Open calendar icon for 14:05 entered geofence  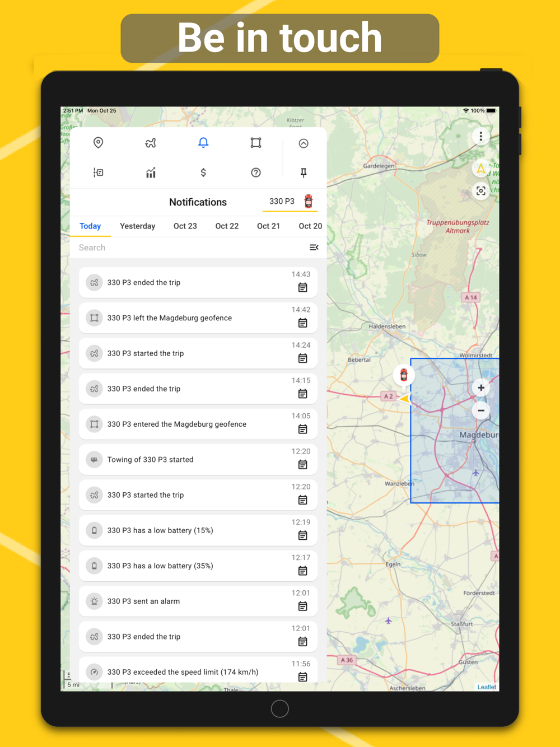[303, 429]
